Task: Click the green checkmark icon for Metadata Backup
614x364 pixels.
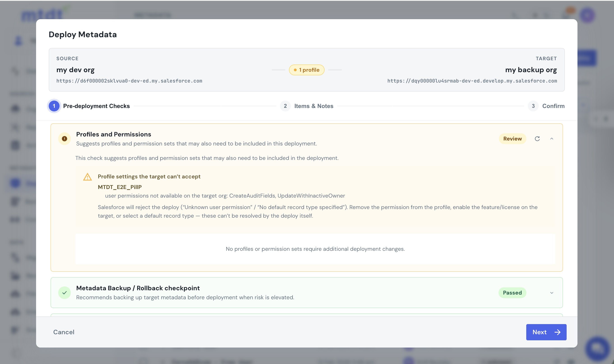Action: pos(65,293)
